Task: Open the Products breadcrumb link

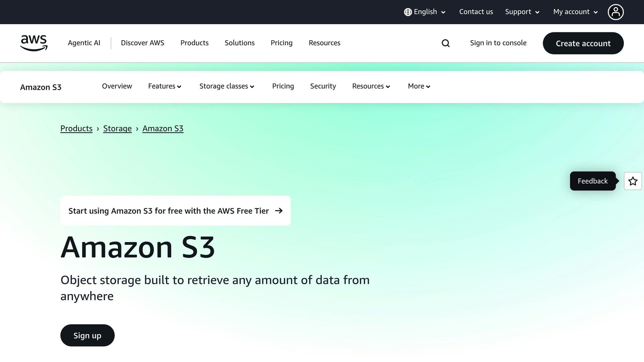Action: pyautogui.click(x=76, y=129)
